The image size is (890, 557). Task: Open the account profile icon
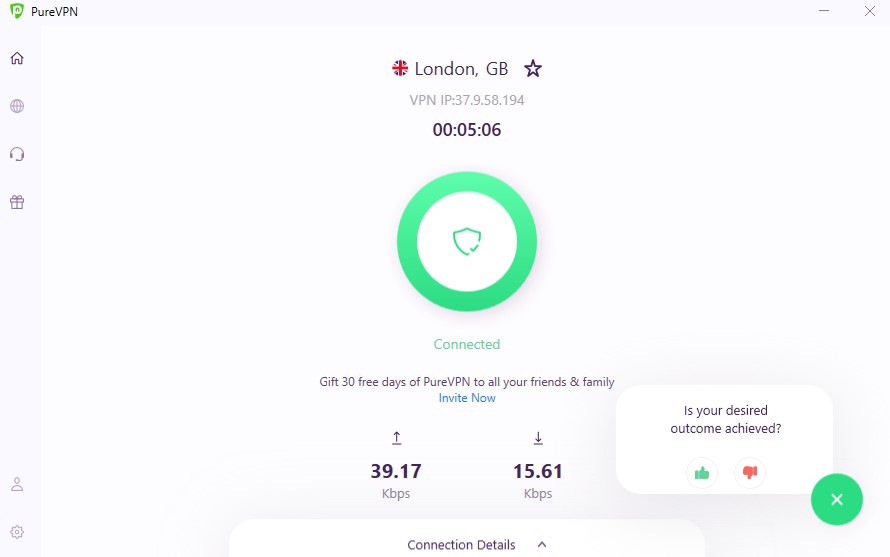[x=17, y=484]
